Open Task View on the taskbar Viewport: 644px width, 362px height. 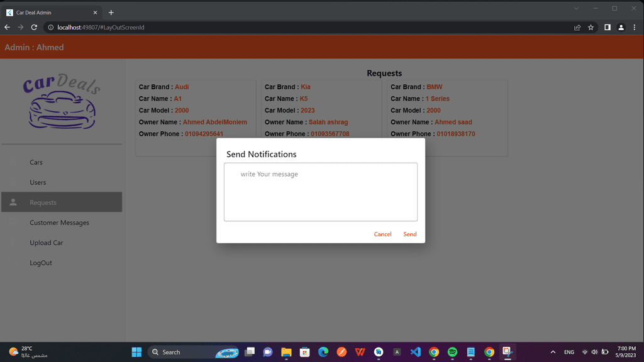click(x=250, y=352)
